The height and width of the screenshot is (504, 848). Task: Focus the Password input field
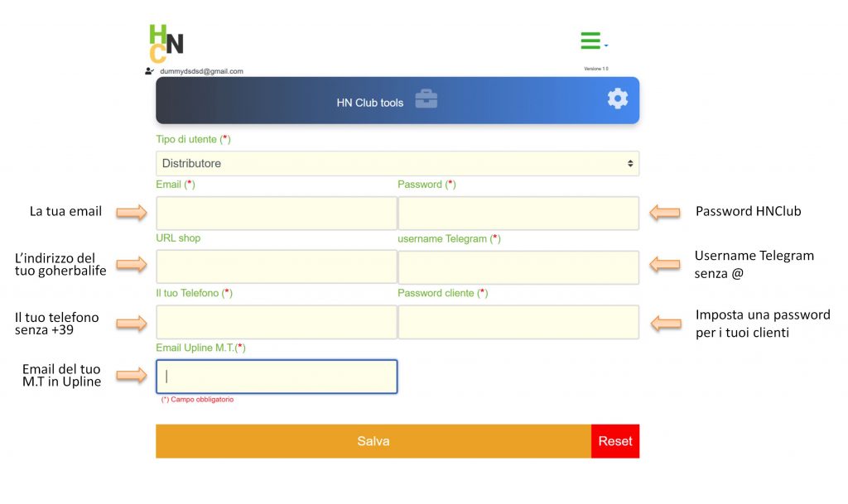[518, 213]
